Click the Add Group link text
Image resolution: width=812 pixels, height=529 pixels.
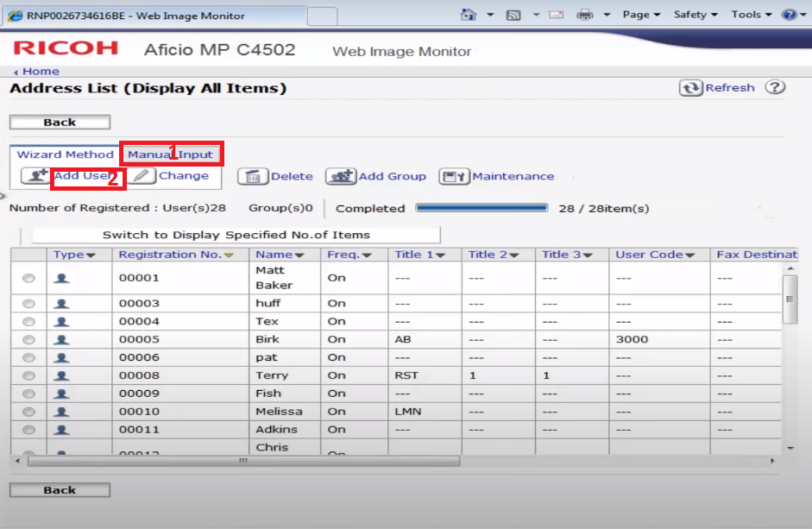pos(393,176)
